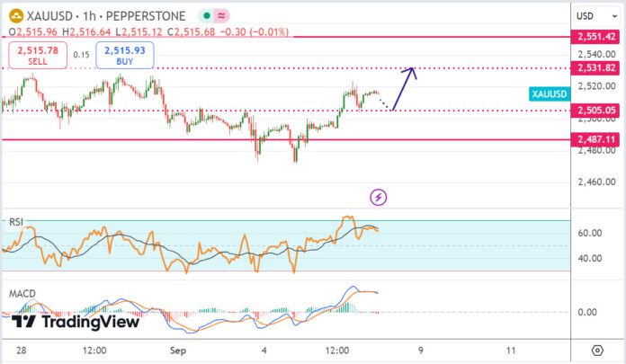Click the 2,531.82 dotted level label
The width and height of the screenshot is (626, 364).
595,67
